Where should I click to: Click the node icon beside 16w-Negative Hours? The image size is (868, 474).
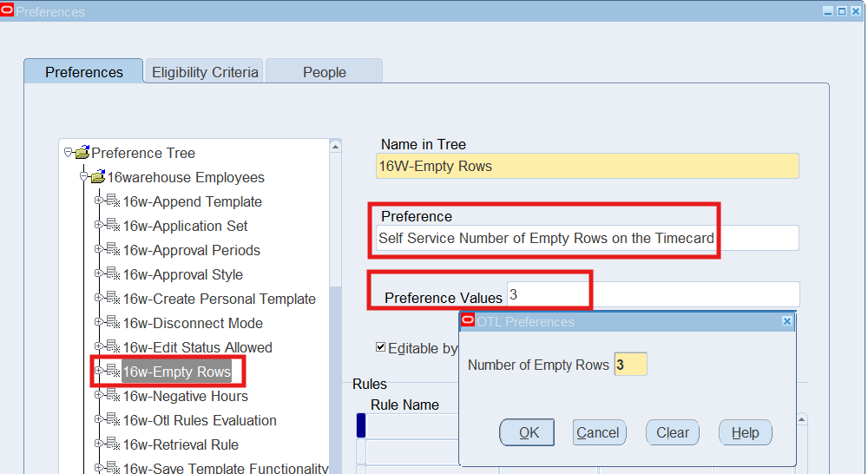113,396
